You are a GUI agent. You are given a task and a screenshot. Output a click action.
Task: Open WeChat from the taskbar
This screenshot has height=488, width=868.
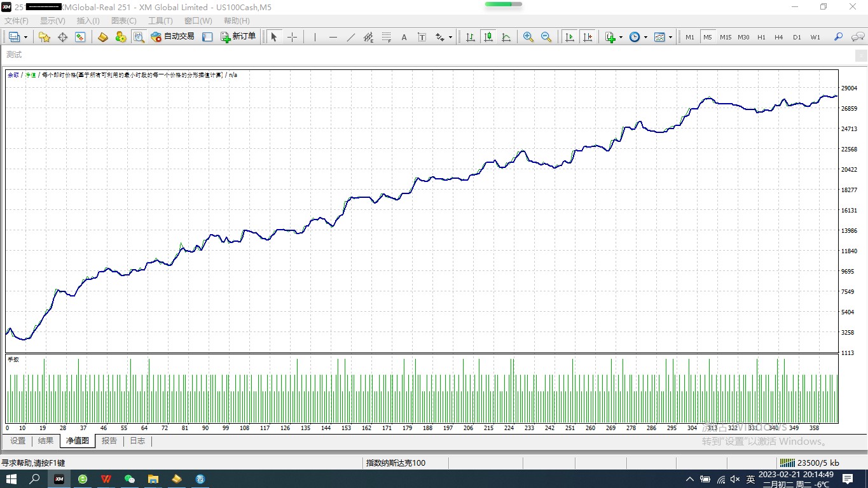coord(130,479)
